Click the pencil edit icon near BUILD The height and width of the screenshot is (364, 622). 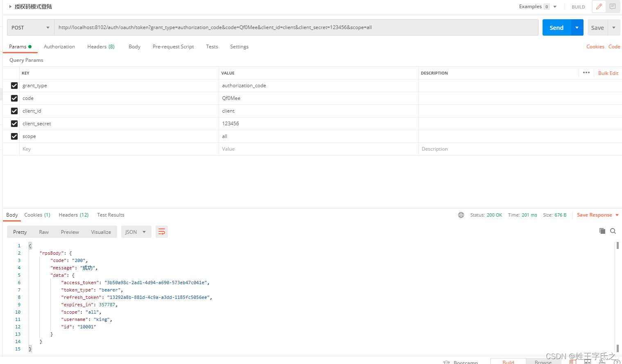599,7
